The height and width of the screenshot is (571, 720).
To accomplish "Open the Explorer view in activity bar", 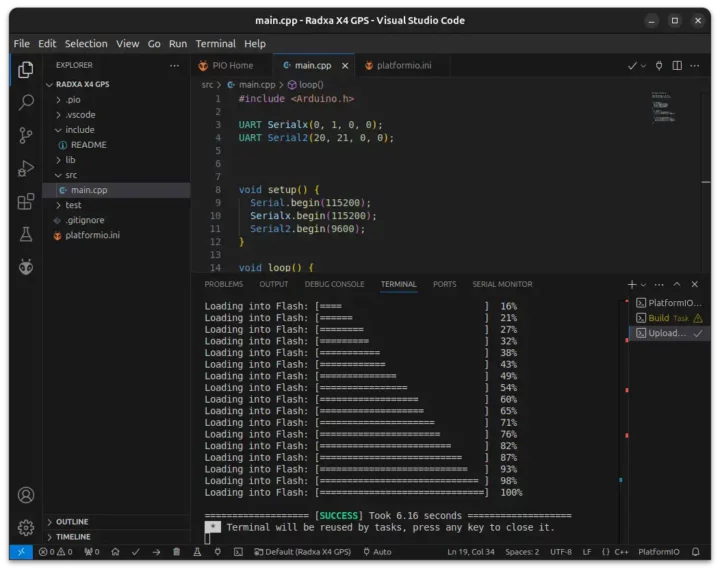I will 26,70.
